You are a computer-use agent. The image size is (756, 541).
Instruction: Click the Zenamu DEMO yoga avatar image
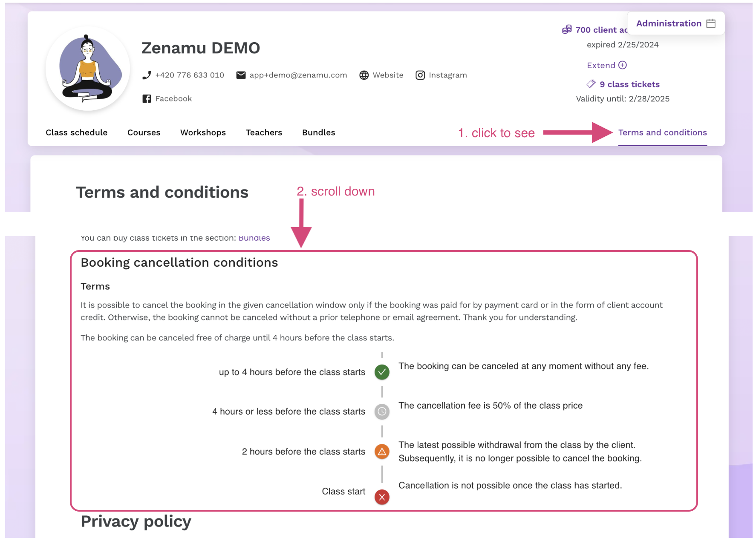pos(88,69)
